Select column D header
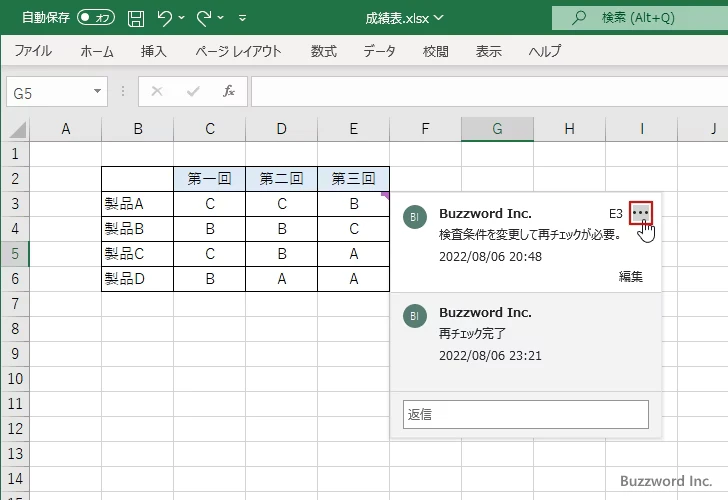728x500 pixels. [x=282, y=129]
